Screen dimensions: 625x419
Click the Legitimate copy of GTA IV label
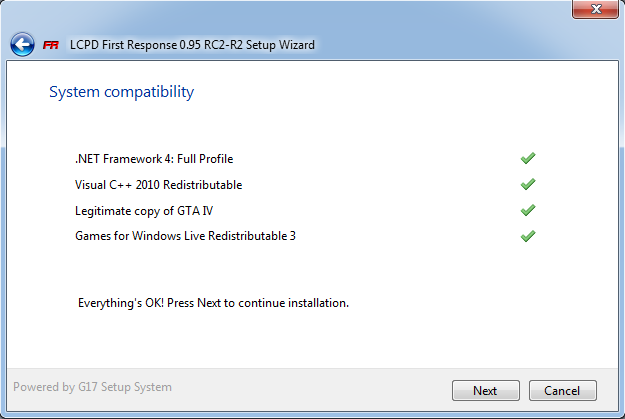coord(142,210)
